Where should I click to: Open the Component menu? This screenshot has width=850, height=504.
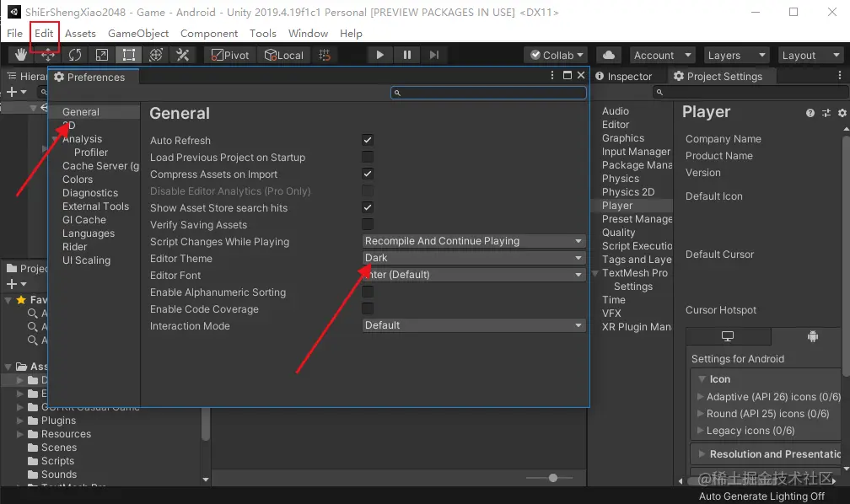(209, 33)
